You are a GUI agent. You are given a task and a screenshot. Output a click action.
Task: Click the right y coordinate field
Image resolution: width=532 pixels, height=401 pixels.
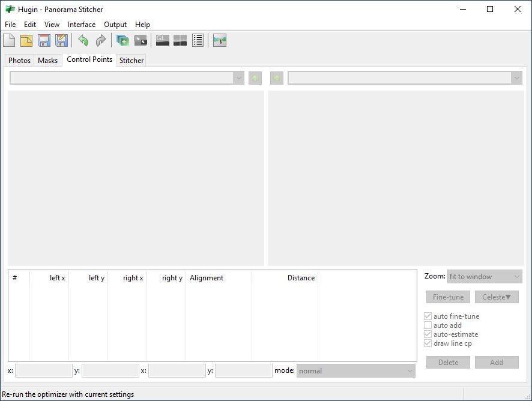click(244, 371)
